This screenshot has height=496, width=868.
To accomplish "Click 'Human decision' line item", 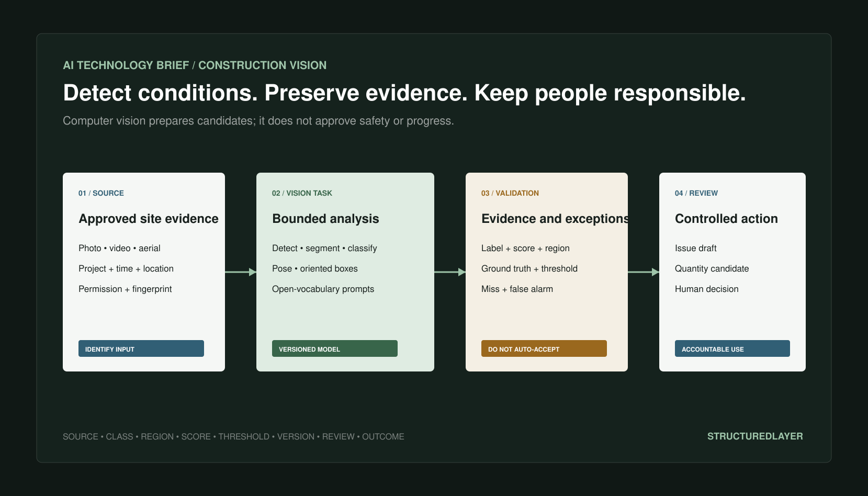I will pyautogui.click(x=706, y=289).
